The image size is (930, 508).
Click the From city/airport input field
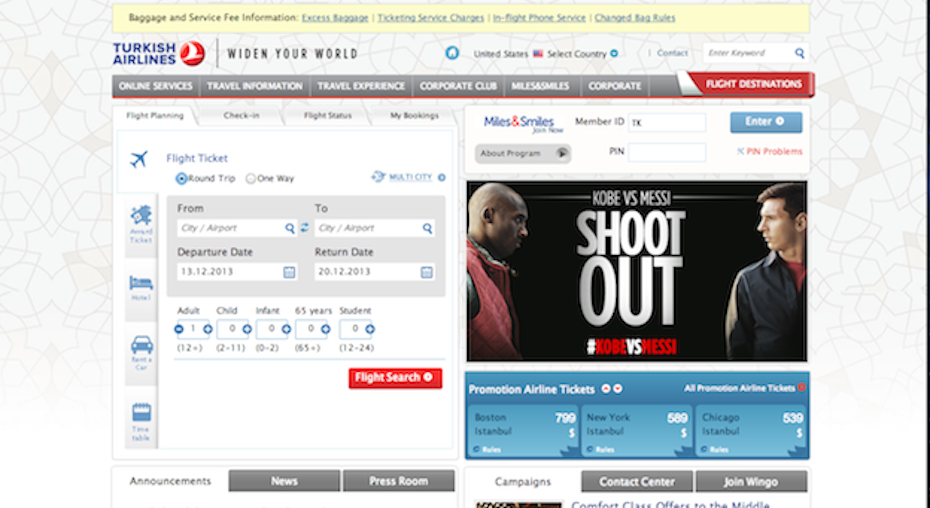(x=231, y=228)
